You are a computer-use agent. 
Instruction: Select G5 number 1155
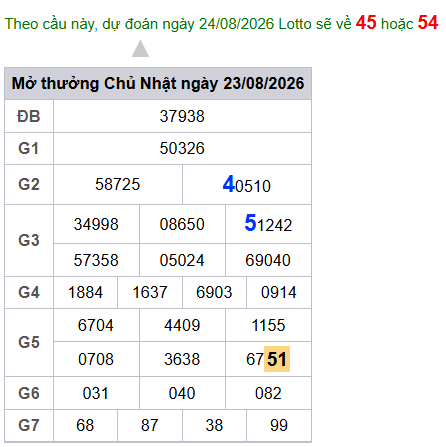coord(268,325)
